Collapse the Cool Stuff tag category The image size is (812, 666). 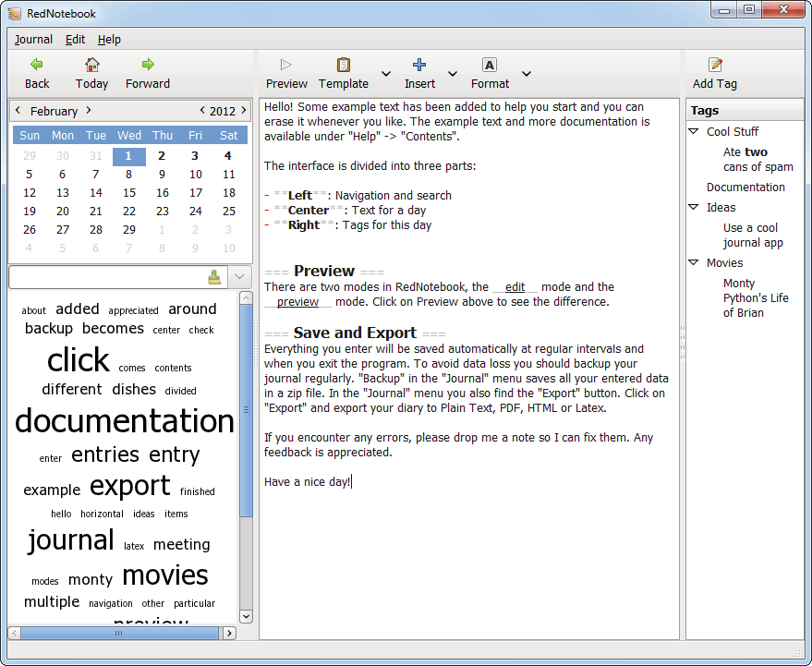[694, 132]
